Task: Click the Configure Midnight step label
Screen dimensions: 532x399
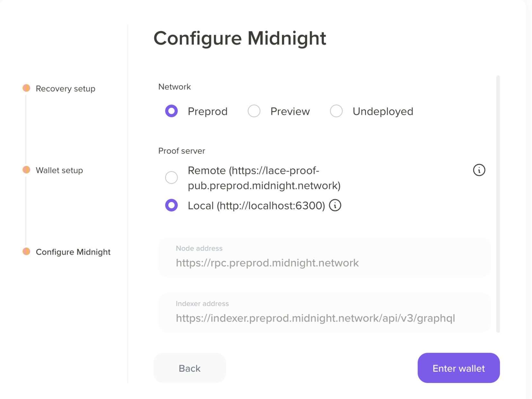Action: 73,252
